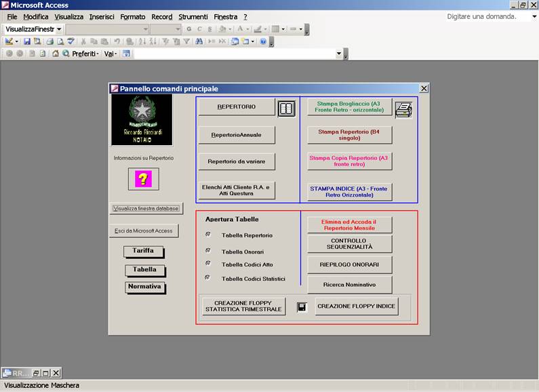Click the Undo arrow icon
539x392 pixels.
point(117,41)
